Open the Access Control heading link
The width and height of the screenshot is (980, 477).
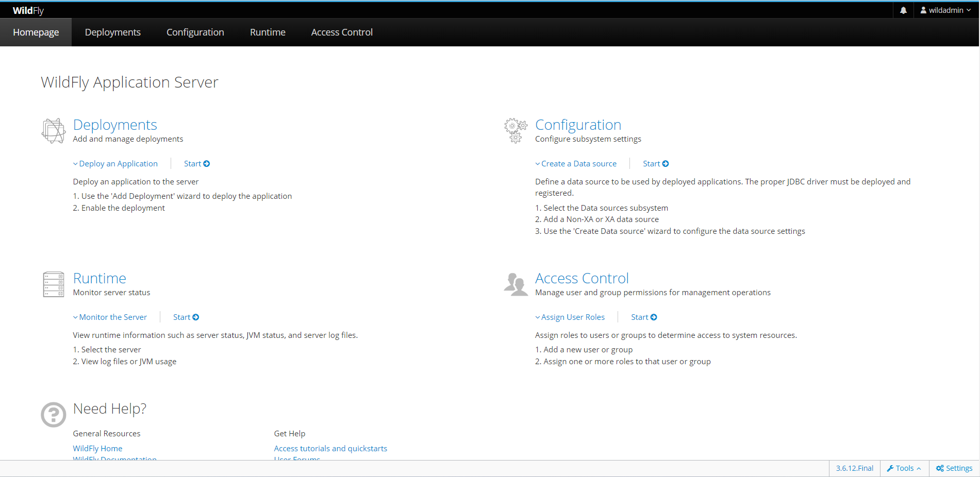(x=582, y=278)
